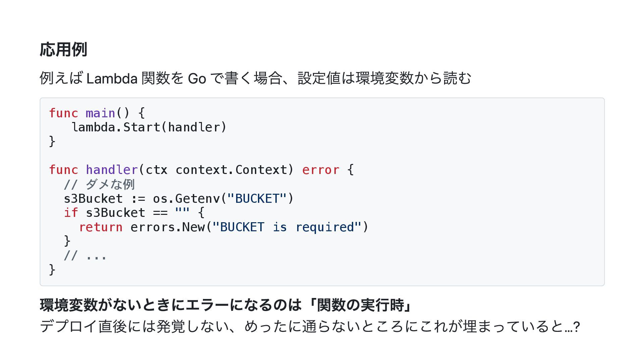Click the '// ダメな例' comment line

pos(99,184)
